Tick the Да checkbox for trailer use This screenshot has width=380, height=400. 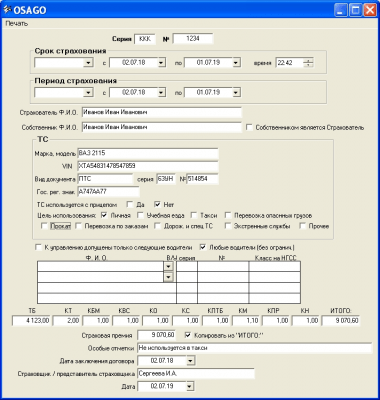130,204
